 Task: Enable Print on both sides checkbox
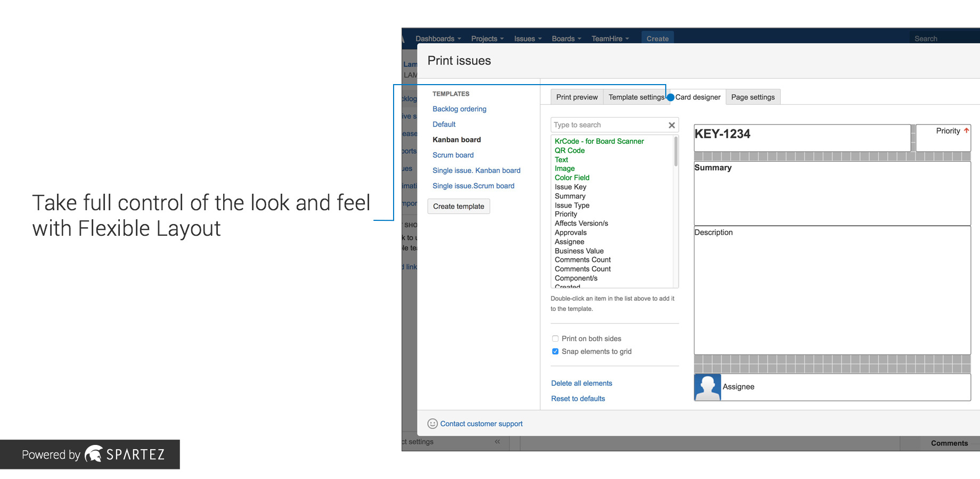click(555, 338)
